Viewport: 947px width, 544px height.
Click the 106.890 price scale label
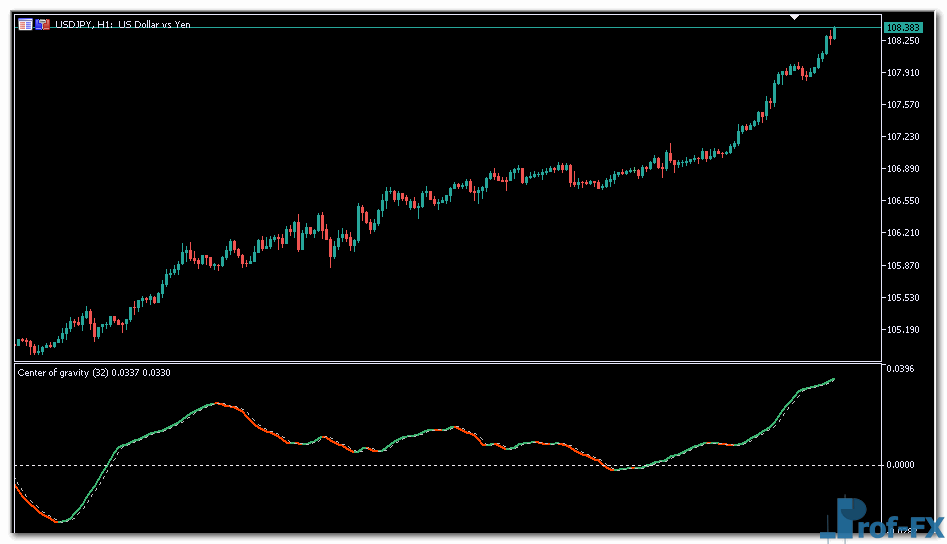(x=903, y=169)
